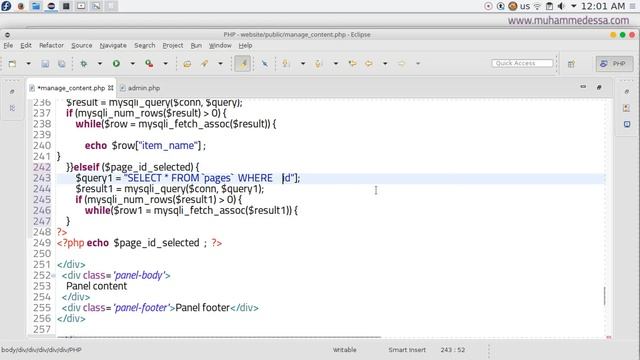Click the green Run button
The height and width of the screenshot is (360, 640).
(x=116, y=64)
